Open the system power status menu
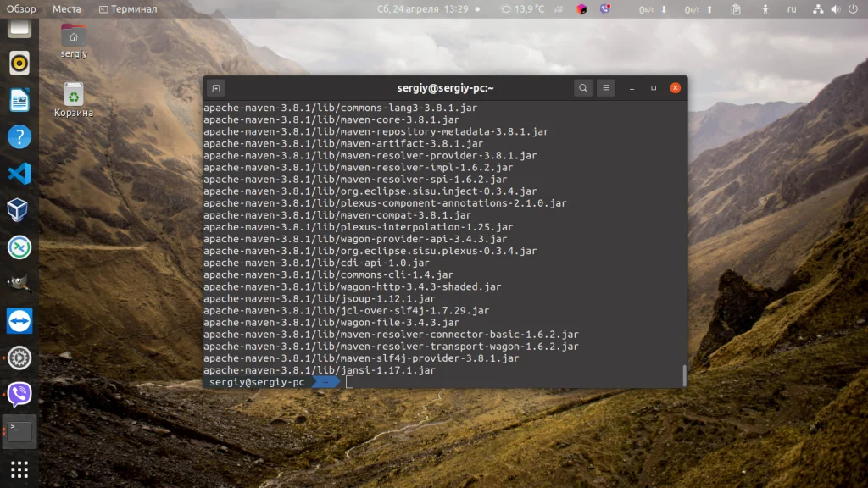 [x=853, y=9]
